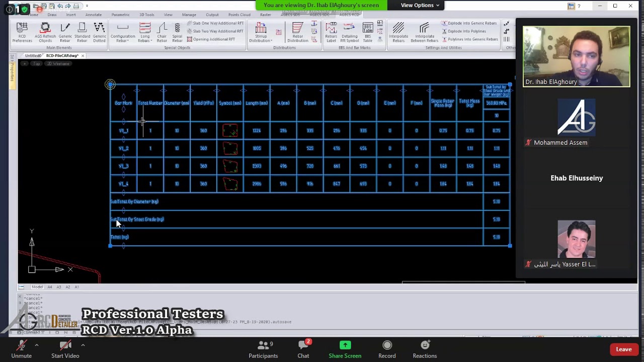Click Explode Into Generic Rebars

[x=469, y=23]
